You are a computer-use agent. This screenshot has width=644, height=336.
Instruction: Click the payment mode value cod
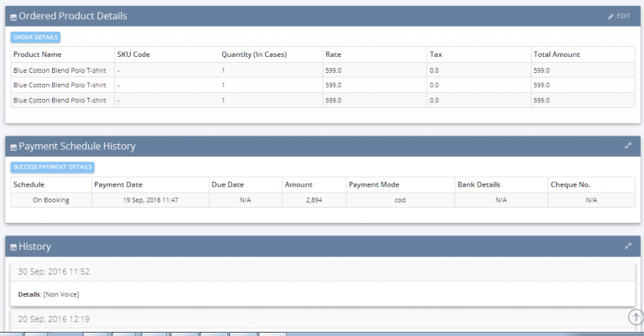coord(400,200)
